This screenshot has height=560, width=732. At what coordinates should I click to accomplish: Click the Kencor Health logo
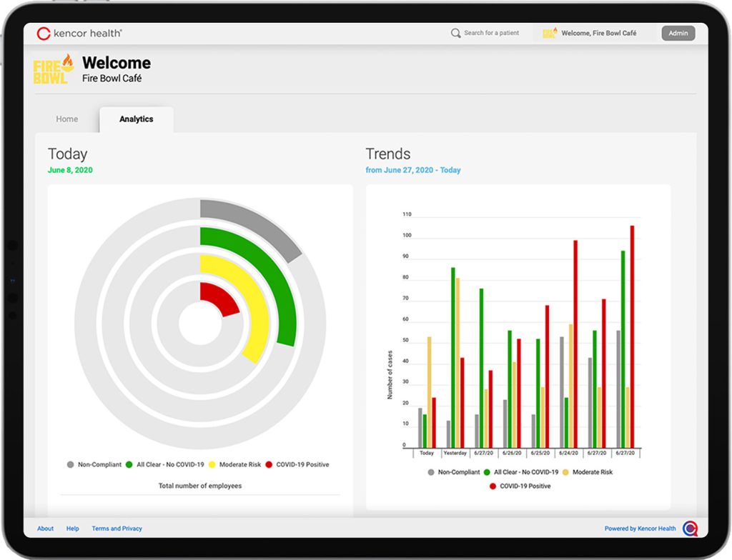click(79, 33)
